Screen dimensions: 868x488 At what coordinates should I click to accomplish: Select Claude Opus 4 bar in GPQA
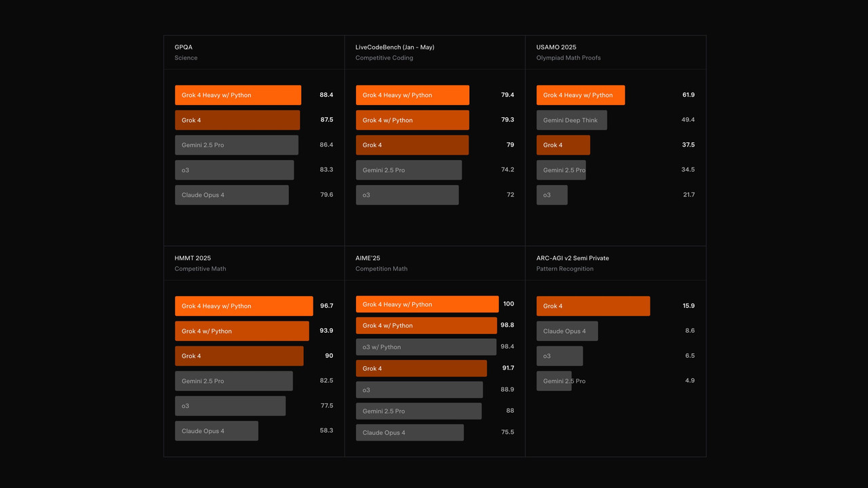232,195
